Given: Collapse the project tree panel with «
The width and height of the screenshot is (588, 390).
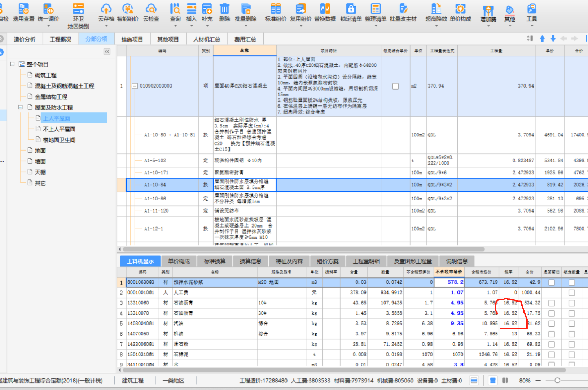Looking at the screenshot, I should point(107,52).
